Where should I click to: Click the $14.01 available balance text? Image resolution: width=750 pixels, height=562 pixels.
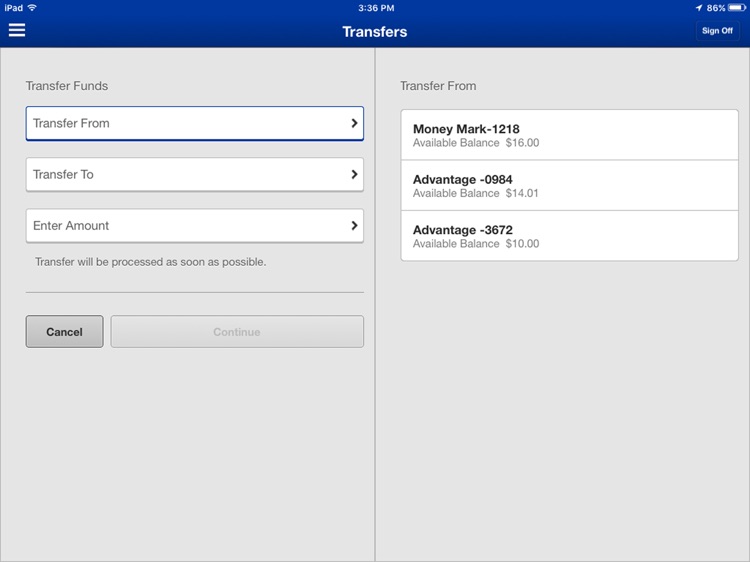pos(522,193)
